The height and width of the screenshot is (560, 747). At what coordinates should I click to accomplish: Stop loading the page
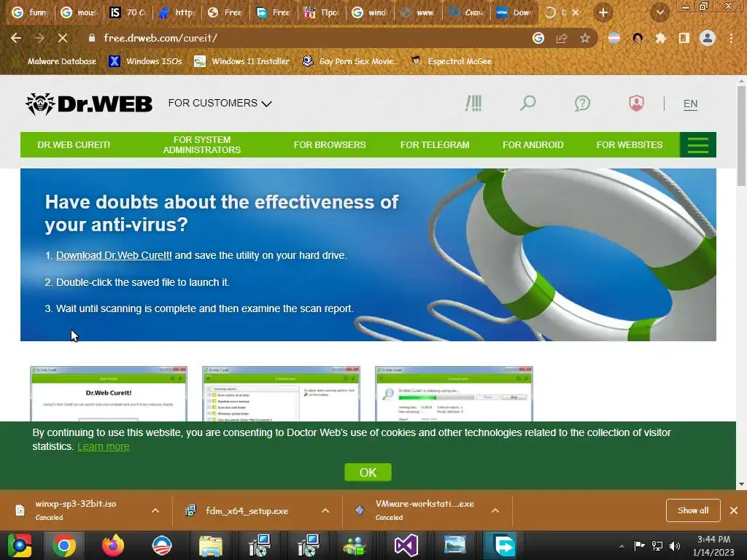(63, 38)
